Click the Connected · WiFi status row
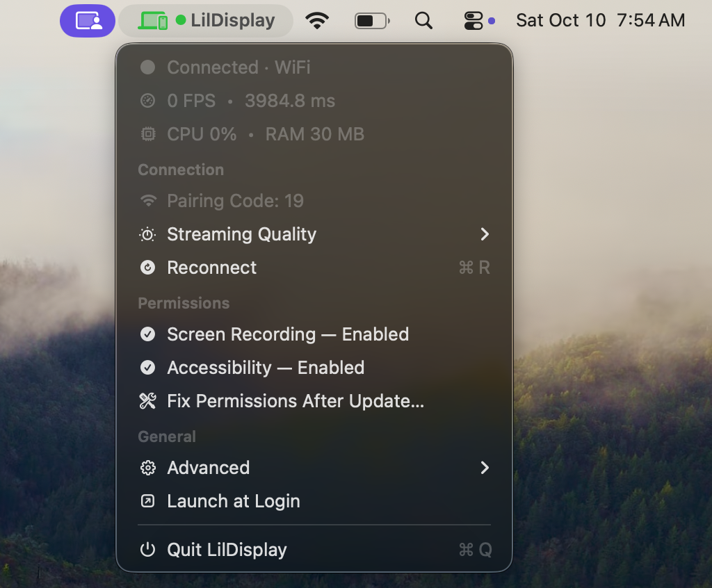The width and height of the screenshot is (712, 588). point(314,67)
